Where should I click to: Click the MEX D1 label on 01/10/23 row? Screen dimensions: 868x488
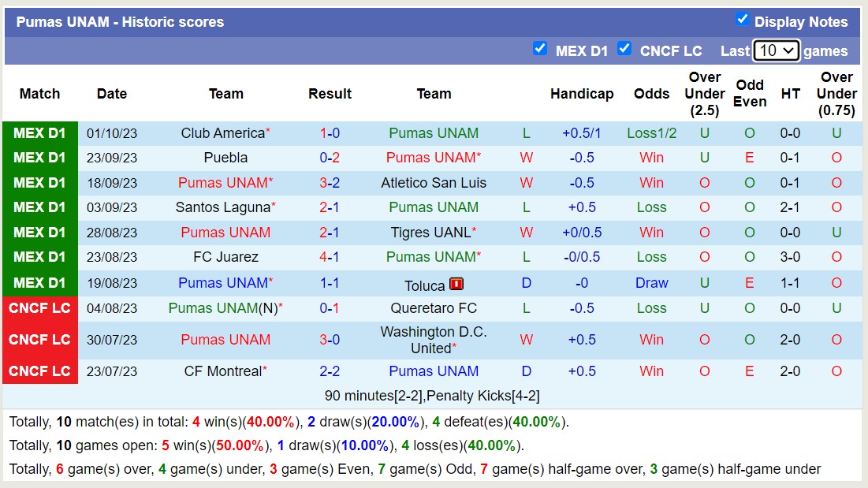[39, 133]
